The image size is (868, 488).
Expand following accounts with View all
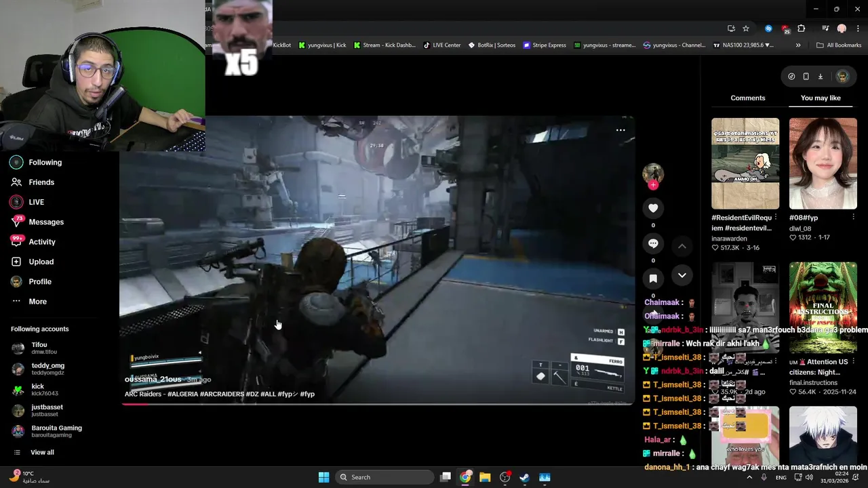tap(33, 453)
